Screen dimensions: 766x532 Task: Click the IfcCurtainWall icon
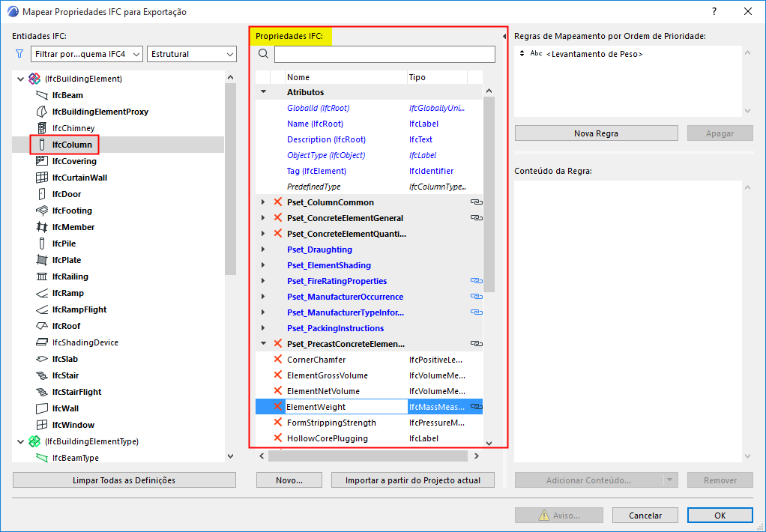click(x=42, y=178)
